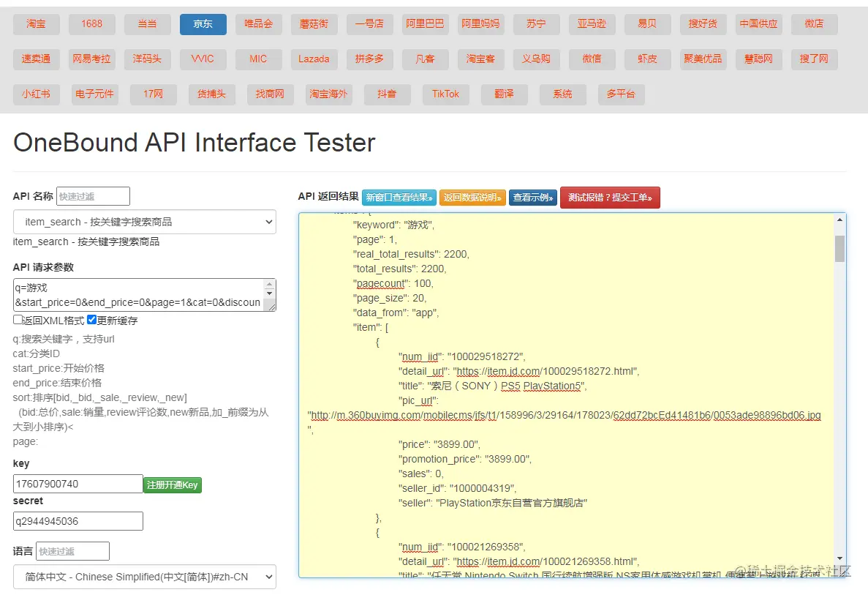Screen dimensions: 868x595
Task: Open the item.jd.com/100029518272.html link
Action: [546, 371]
